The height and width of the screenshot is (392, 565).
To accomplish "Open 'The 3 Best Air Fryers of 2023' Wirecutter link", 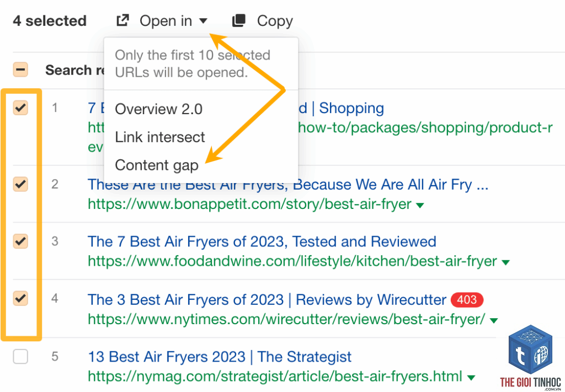I will click(267, 299).
